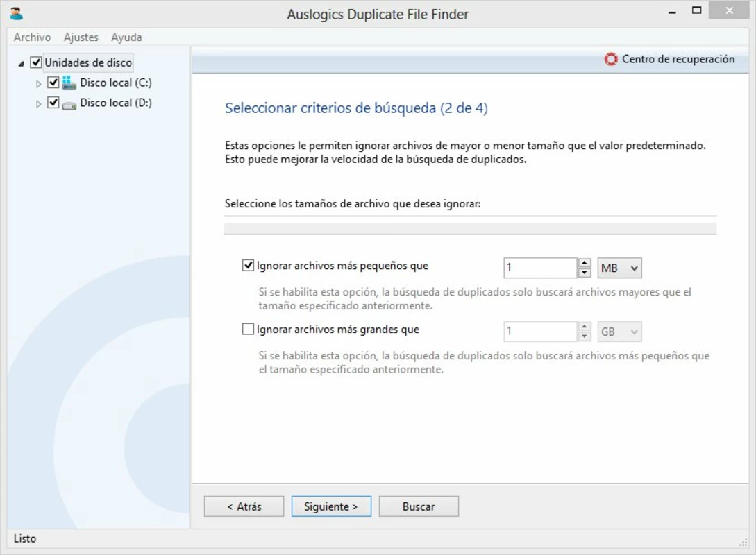The image size is (756, 555).
Task: Maximize the Auslogics Duplicate File Finder window
Action: (x=696, y=10)
